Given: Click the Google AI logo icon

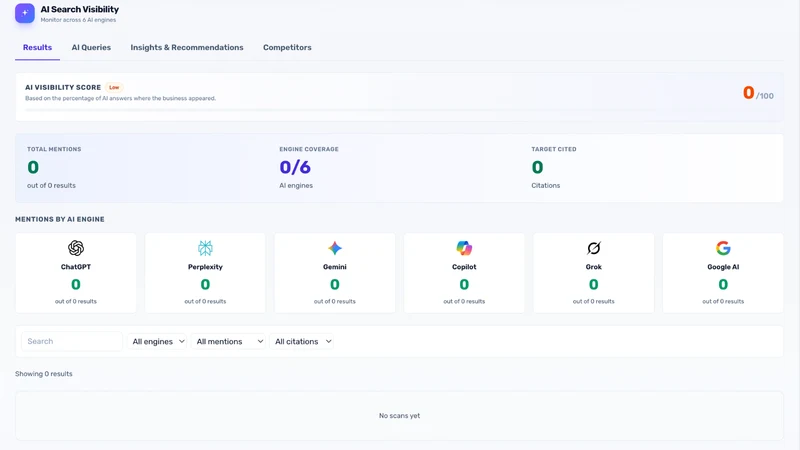Looking at the screenshot, I should (723, 248).
